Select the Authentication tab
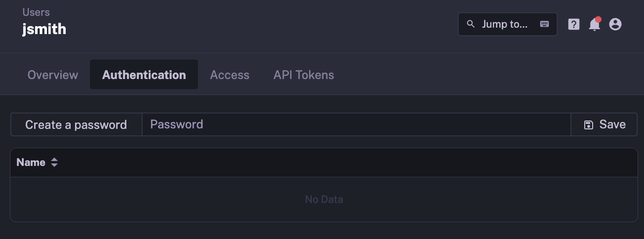 [x=144, y=75]
